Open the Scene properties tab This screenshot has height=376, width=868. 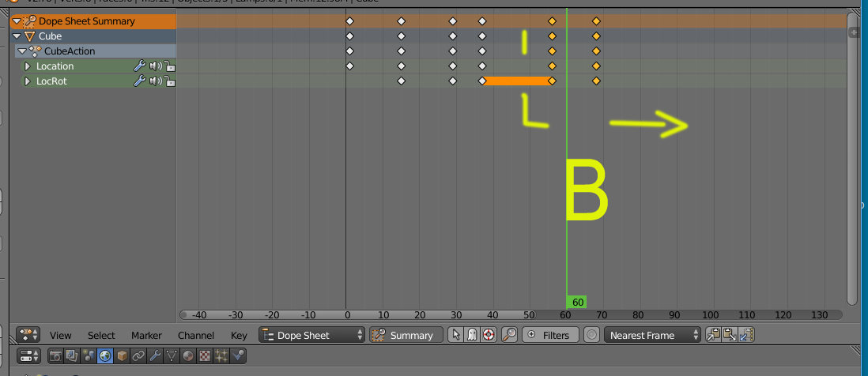click(89, 355)
